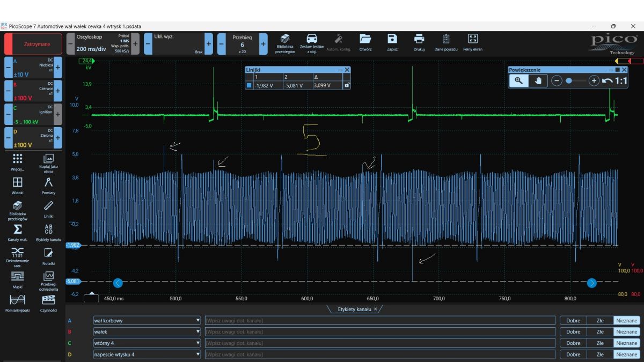Image resolution: width=644 pixels, height=362 pixels.
Task: Mark channel A as Dobre
Action: point(573,321)
